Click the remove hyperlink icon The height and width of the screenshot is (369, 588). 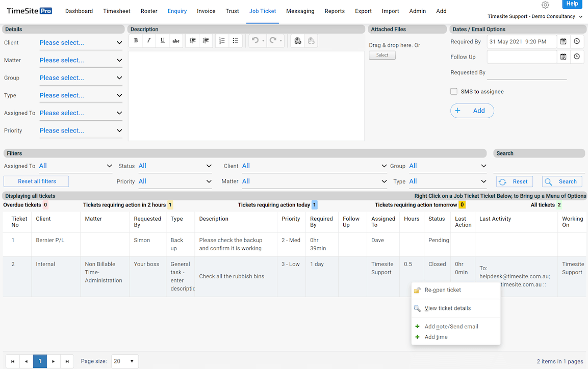311,40
